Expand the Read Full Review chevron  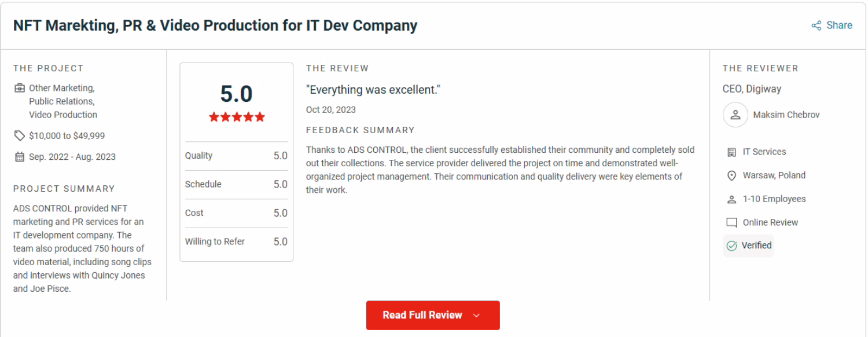(x=477, y=316)
